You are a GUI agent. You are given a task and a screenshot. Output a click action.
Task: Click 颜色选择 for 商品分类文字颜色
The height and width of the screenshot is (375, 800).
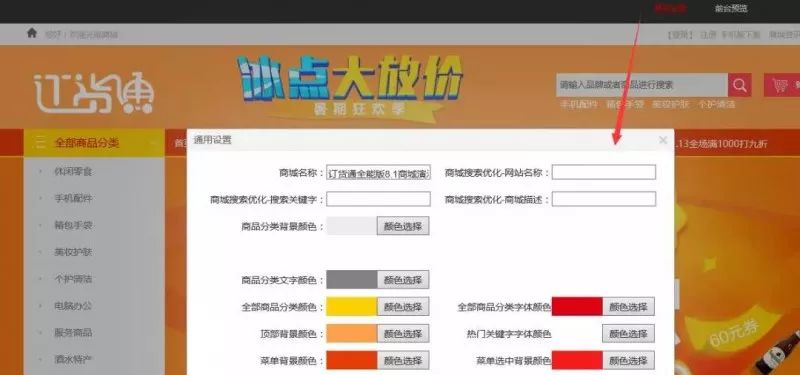click(x=403, y=280)
